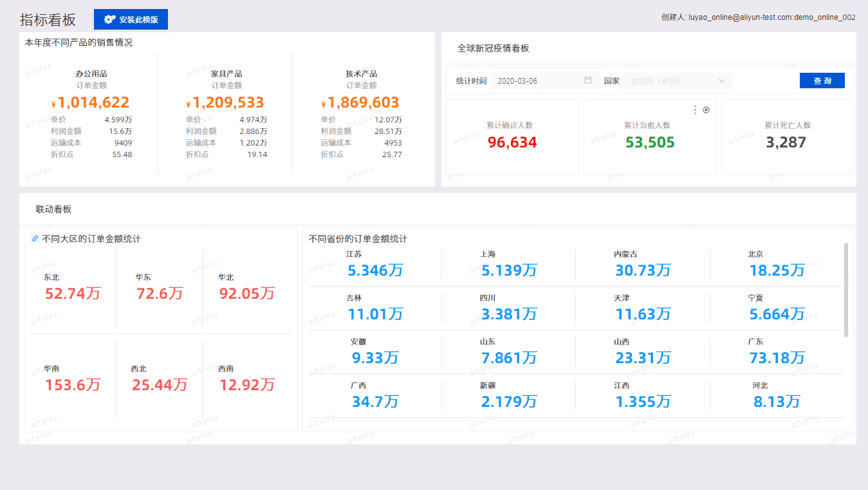Select the 东北 region card
Screen dimensions: 868x490
point(73,287)
